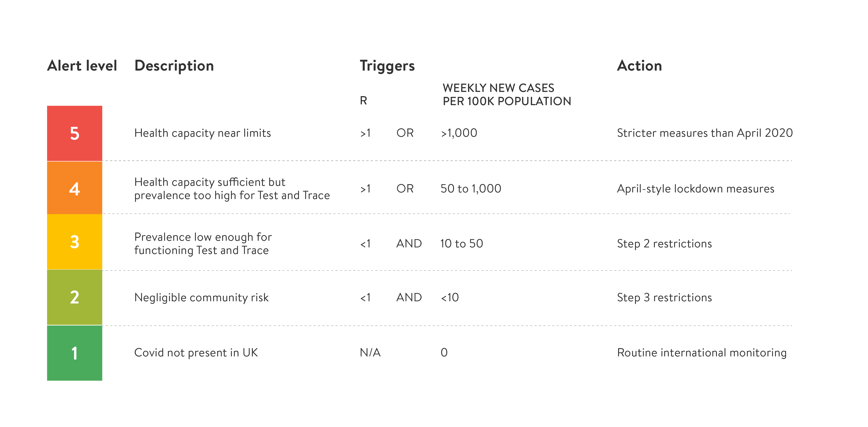Click the '10 to 50' trigger value
Viewport: 868px width, 427px height.
click(x=461, y=244)
